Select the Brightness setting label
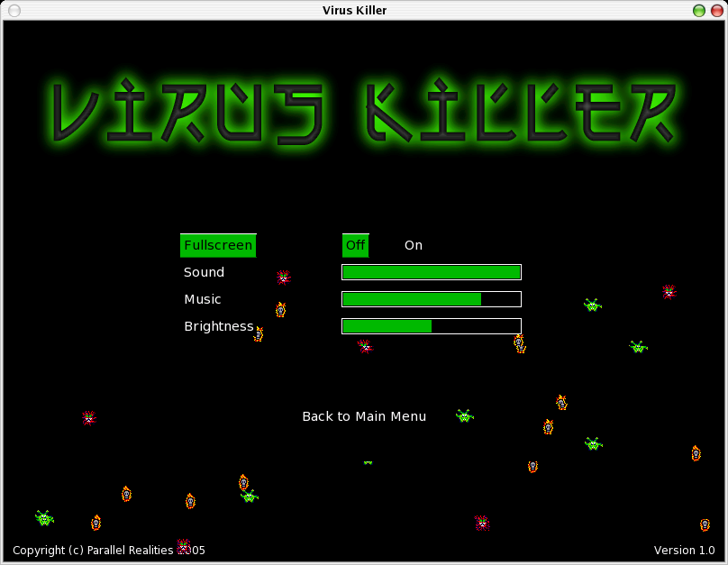The width and height of the screenshot is (728, 565). 218,326
